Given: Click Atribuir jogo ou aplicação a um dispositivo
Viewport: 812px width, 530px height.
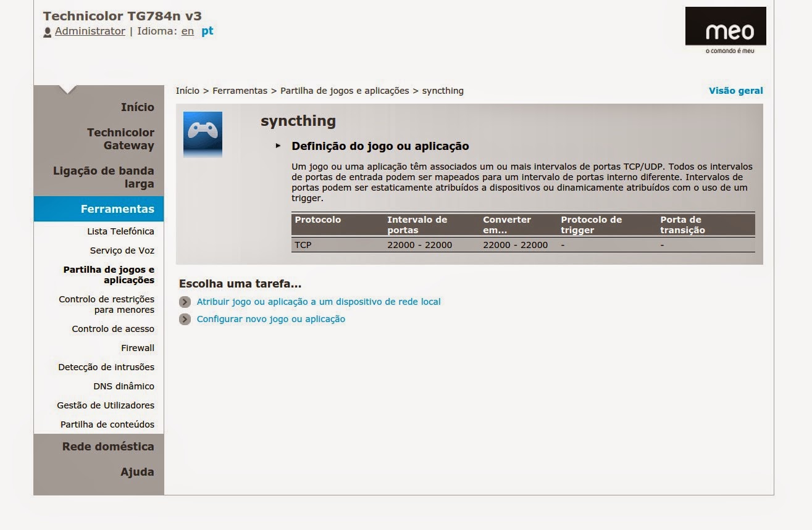Looking at the screenshot, I should coord(319,302).
